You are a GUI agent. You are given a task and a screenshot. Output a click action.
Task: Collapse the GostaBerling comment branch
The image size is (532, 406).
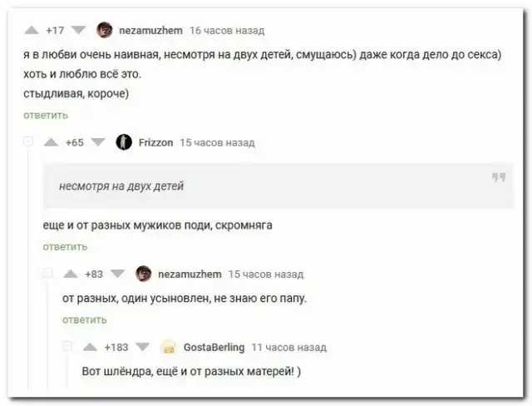click(x=67, y=346)
